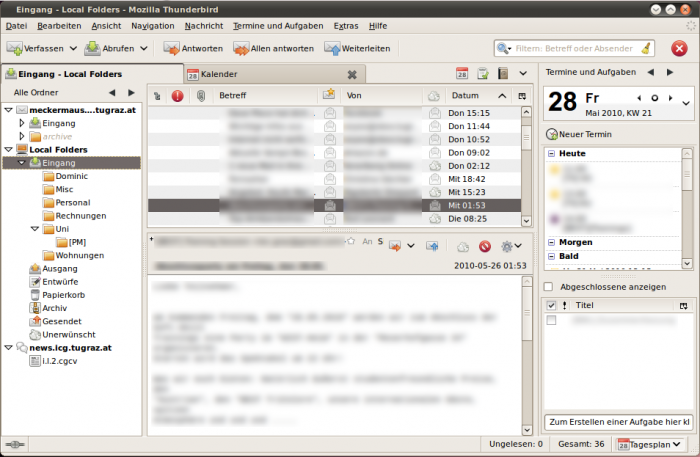This screenshot has height=457, width=700.
Task: Switch to previous folder view arrow
Action: (112, 92)
